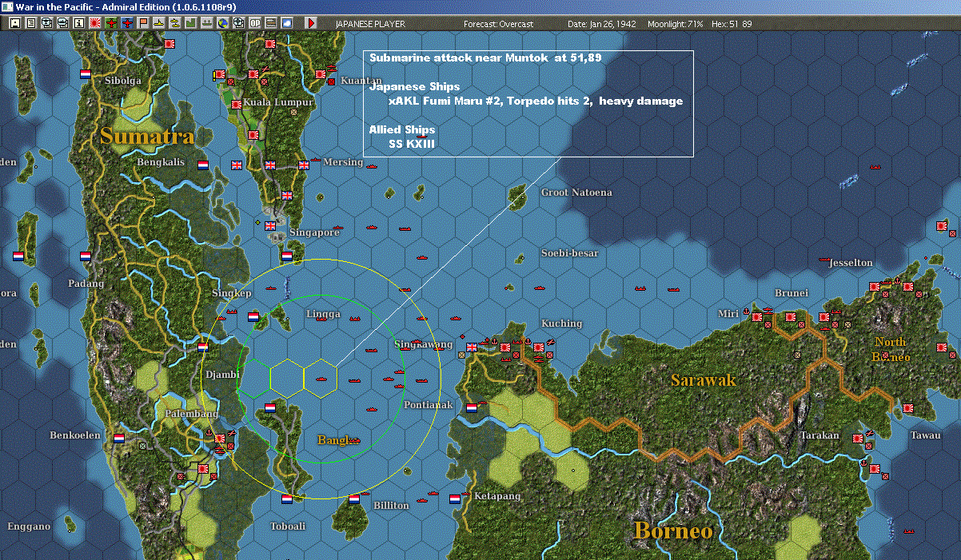The height and width of the screenshot is (560, 961).
Task: Click the "Hex: 51 89" coordinate readout
Action: (731, 24)
